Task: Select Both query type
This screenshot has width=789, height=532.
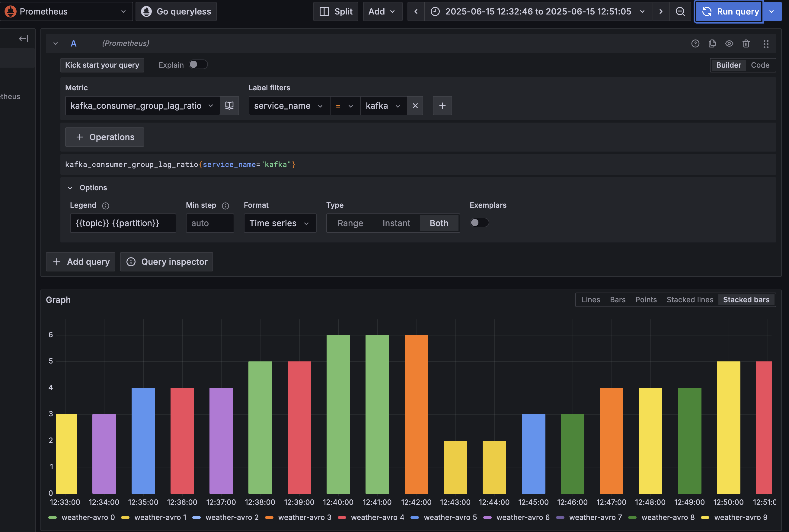Action: (x=439, y=223)
